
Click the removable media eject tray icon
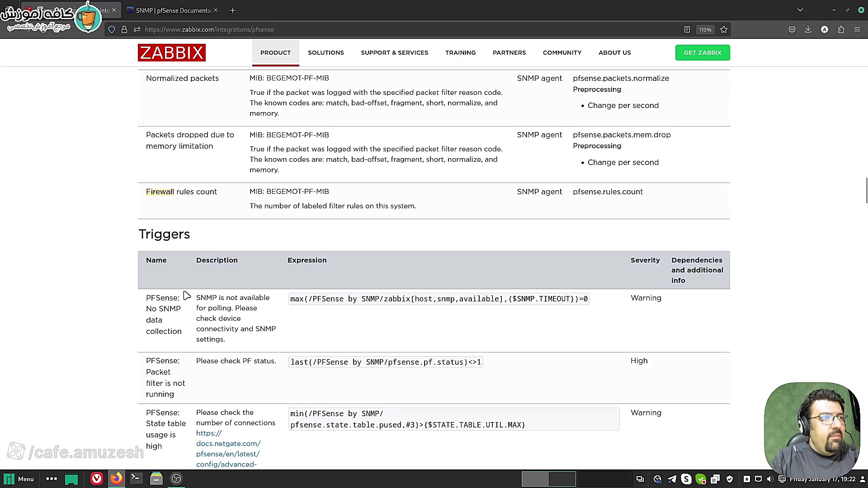click(x=747, y=479)
